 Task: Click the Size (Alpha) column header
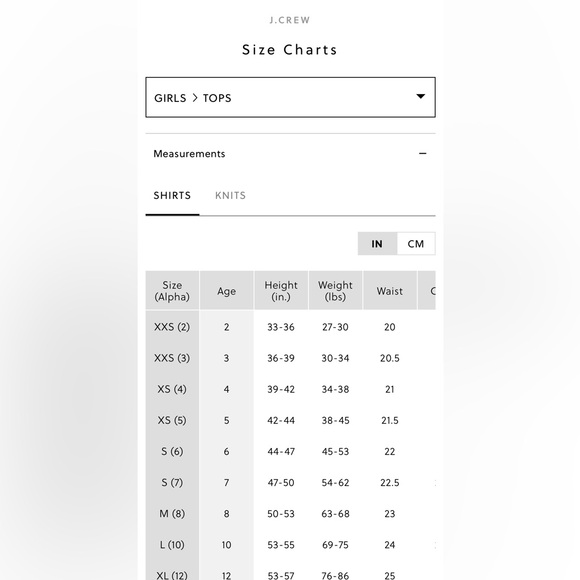(x=172, y=291)
